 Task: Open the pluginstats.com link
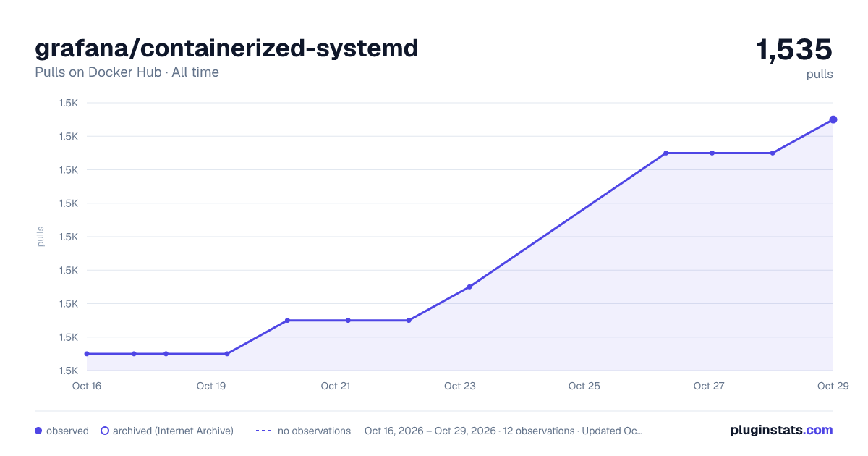(x=781, y=430)
